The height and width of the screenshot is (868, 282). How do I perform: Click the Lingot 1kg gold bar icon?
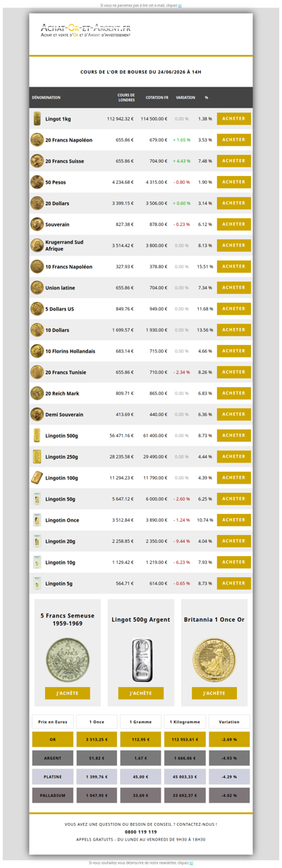pos(37,119)
